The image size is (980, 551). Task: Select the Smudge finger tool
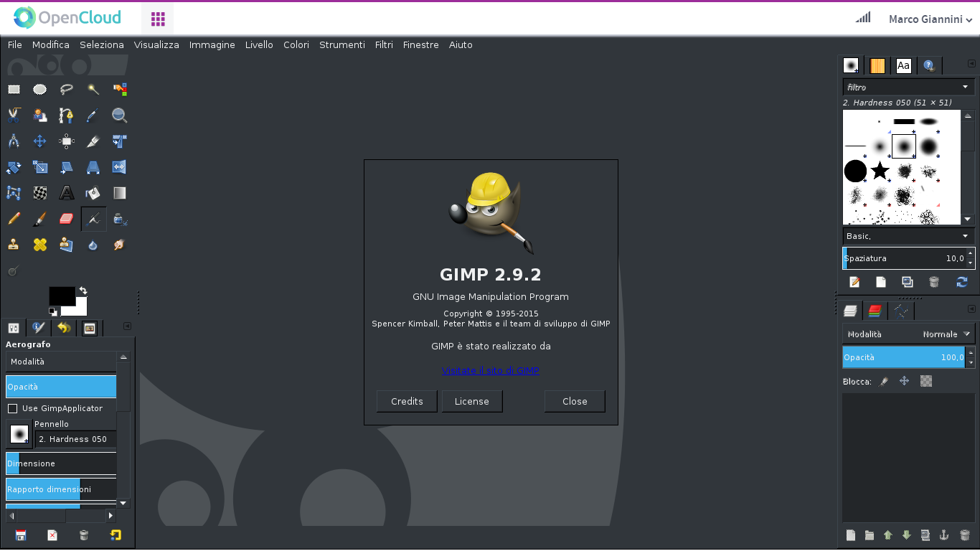point(120,245)
